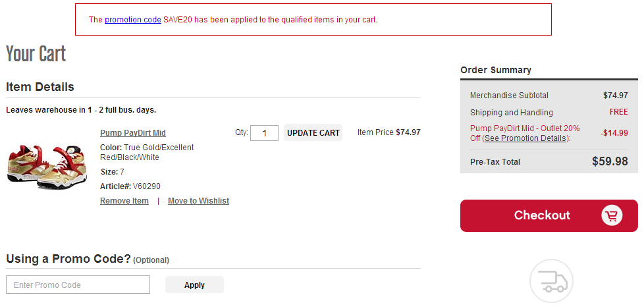Click the Using a Promo Code heading

click(x=88, y=259)
